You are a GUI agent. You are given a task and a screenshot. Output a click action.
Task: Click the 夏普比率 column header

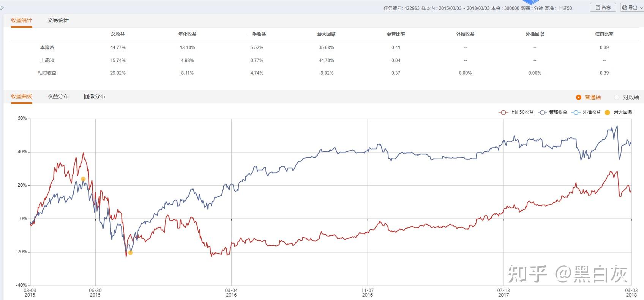pos(396,34)
